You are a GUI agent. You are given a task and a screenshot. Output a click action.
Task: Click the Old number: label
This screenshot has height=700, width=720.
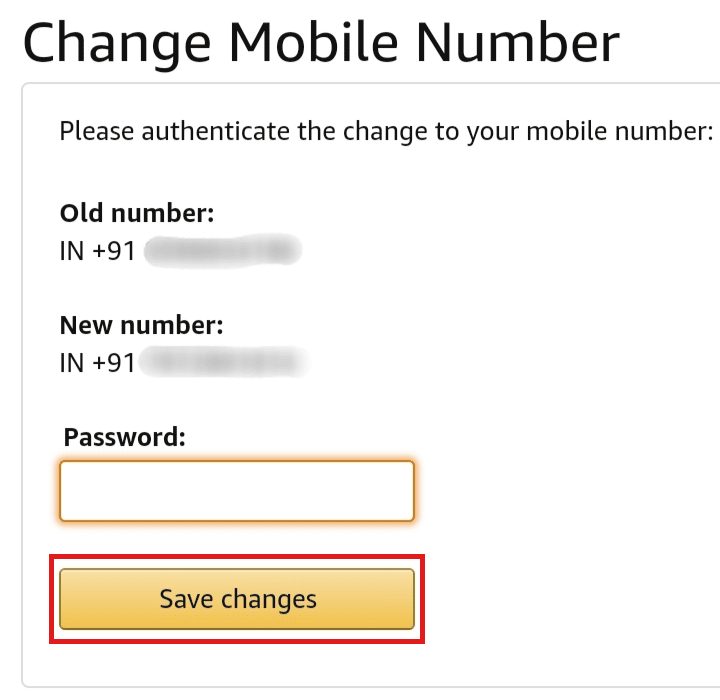tap(137, 213)
